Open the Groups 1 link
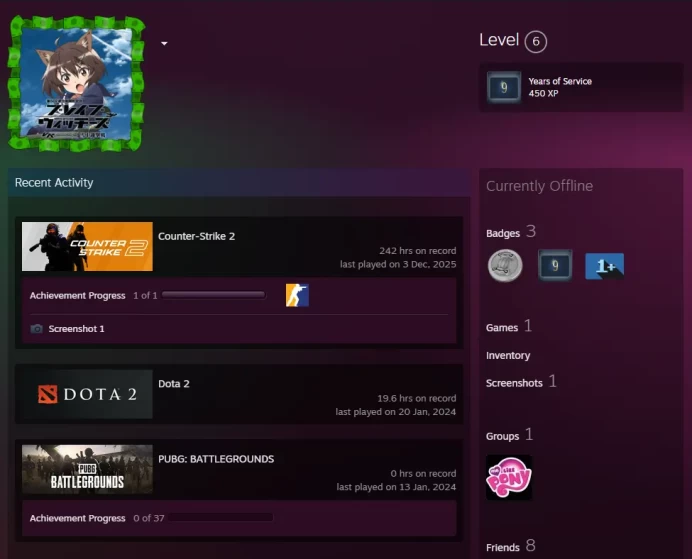 point(509,435)
